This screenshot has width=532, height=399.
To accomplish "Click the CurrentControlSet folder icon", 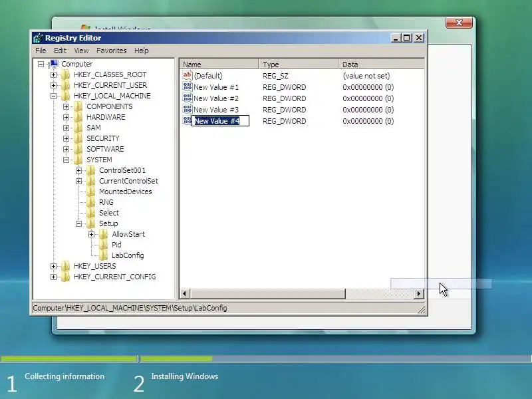I will 91,181.
